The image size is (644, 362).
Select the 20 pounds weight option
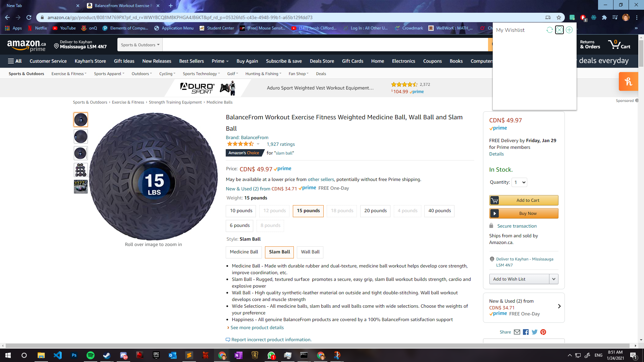pos(375,211)
